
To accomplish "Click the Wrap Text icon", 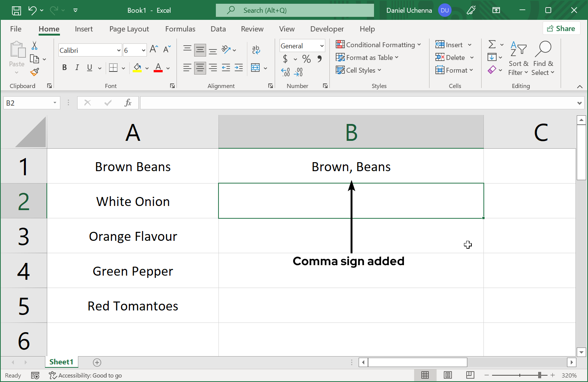I will 256,50.
